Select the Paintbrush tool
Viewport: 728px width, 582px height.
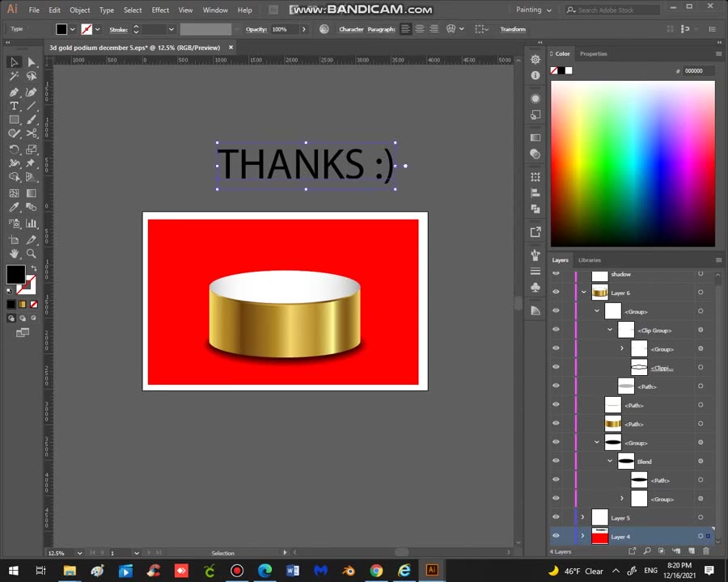coord(31,120)
